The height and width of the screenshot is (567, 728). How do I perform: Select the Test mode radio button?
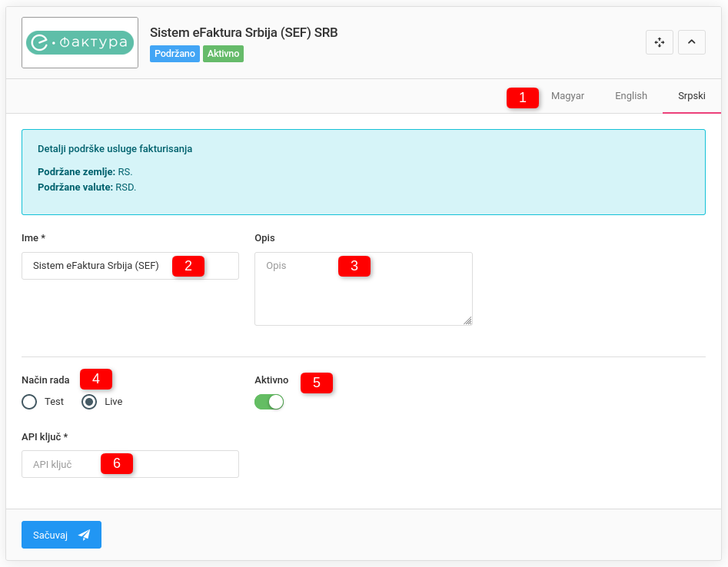(x=29, y=402)
